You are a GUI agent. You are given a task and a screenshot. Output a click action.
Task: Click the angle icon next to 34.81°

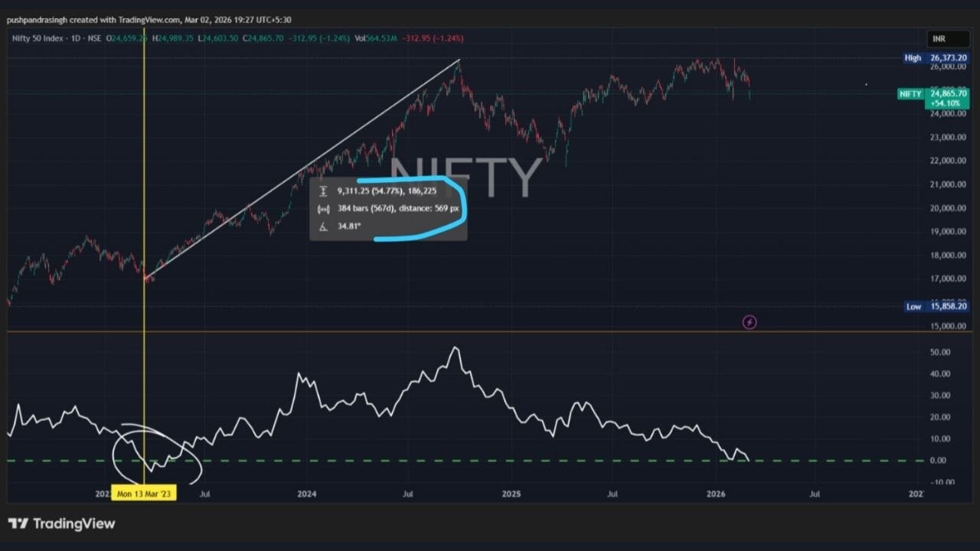pos(323,227)
